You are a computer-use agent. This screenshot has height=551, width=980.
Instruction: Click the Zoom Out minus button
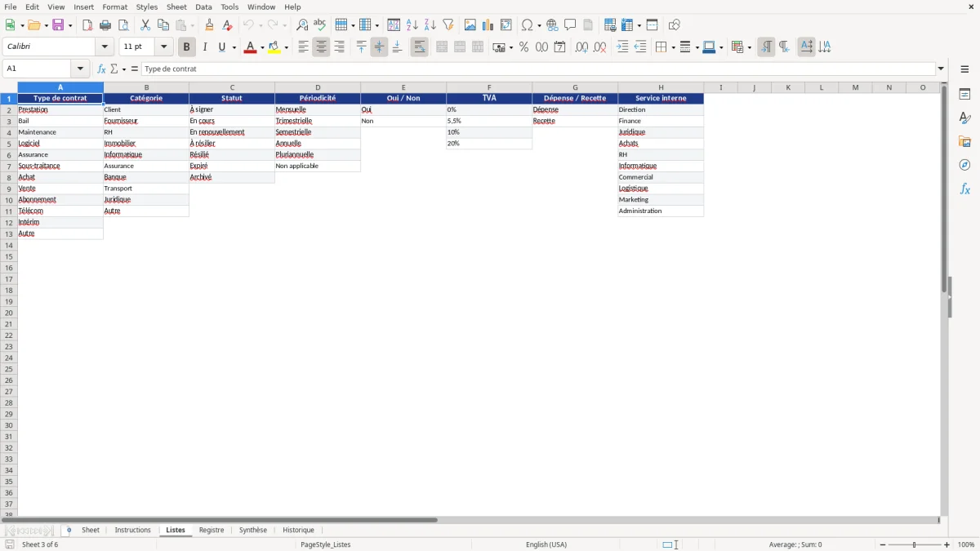[x=883, y=544]
